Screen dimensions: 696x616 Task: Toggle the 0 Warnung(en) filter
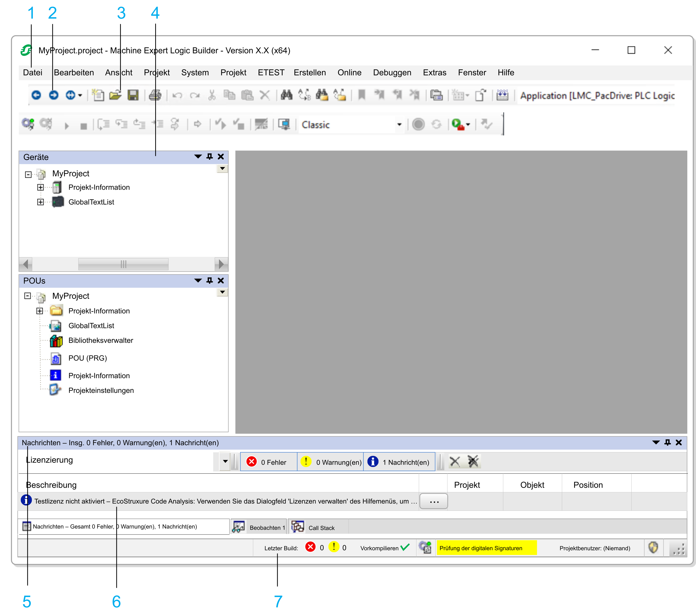point(331,462)
